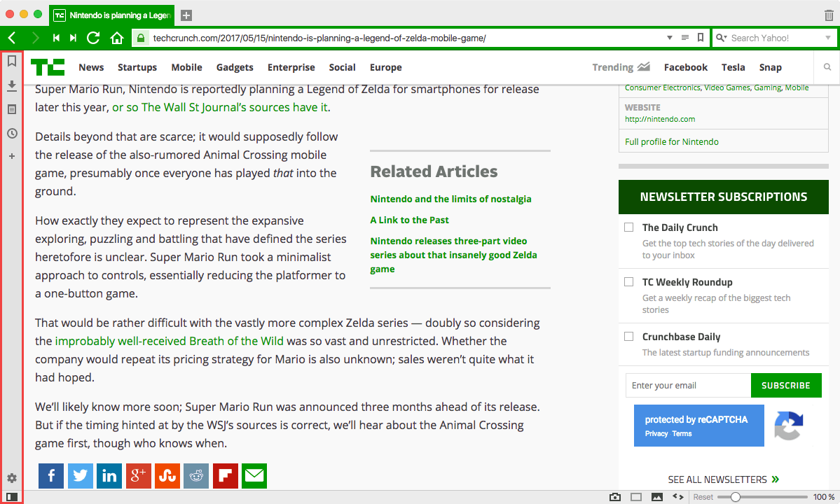
Task: Open browser settings gear icon
Action: tap(12, 478)
